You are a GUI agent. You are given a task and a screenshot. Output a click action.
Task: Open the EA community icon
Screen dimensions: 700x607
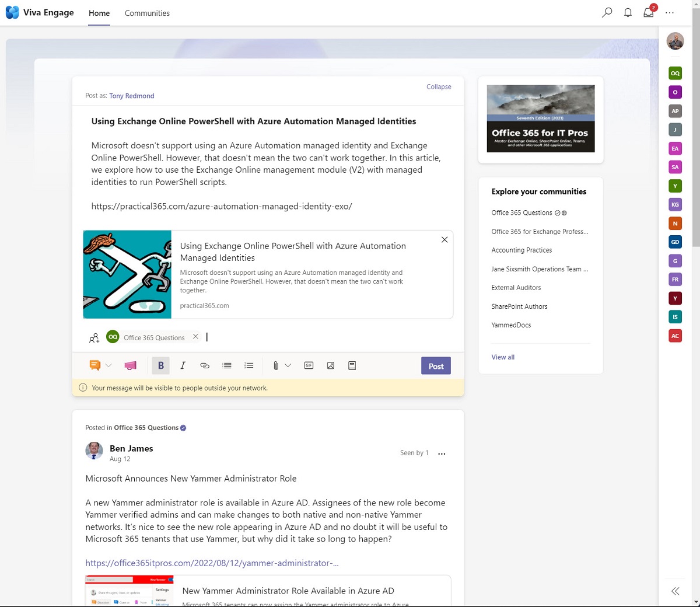click(675, 148)
